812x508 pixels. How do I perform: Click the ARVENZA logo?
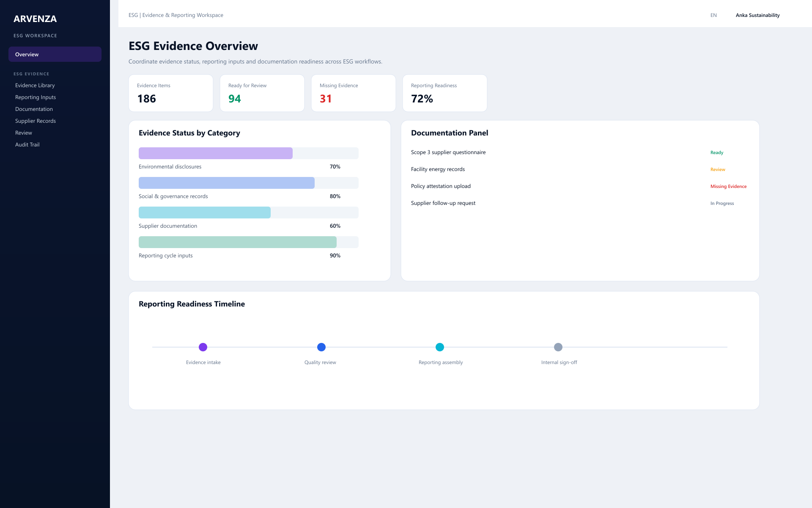point(35,19)
